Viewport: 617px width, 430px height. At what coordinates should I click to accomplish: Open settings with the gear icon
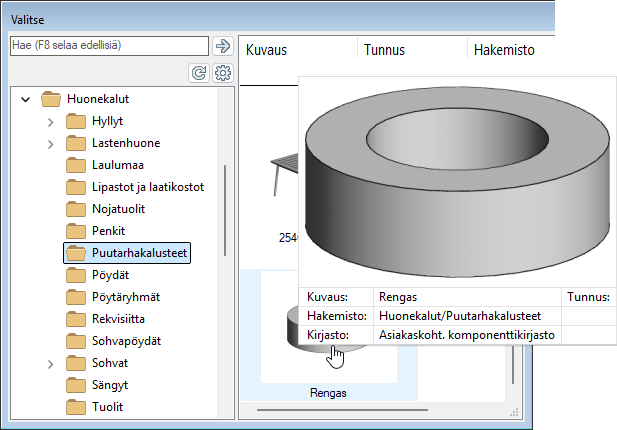222,73
